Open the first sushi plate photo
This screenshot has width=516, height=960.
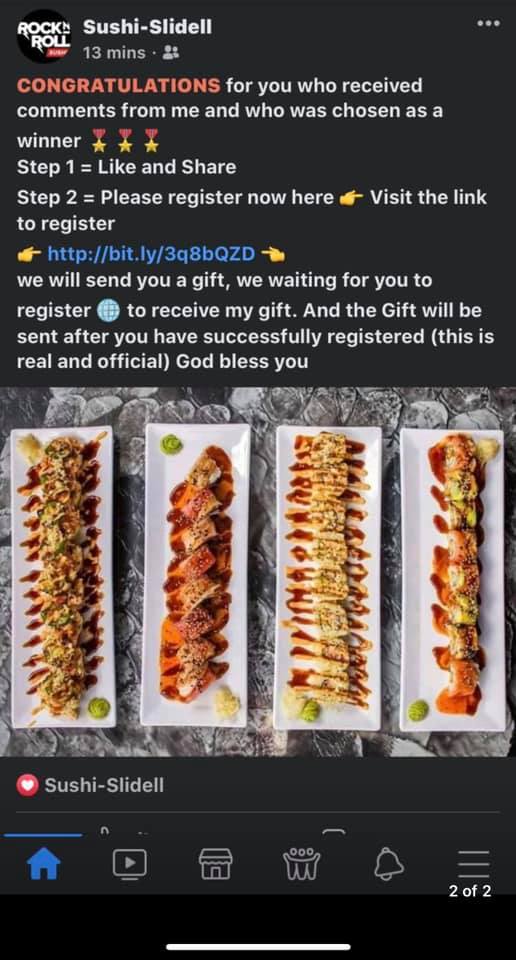(63, 577)
